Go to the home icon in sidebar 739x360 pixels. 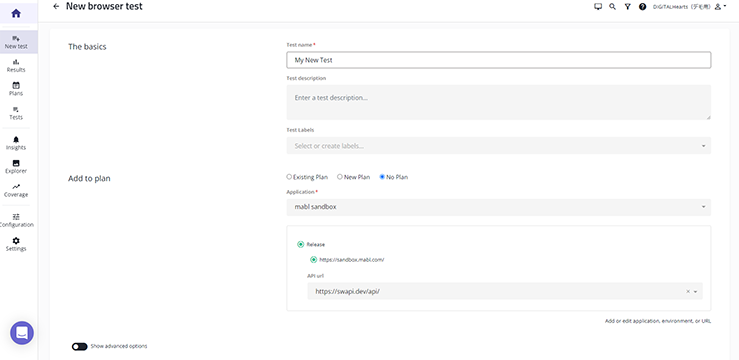pos(16,13)
